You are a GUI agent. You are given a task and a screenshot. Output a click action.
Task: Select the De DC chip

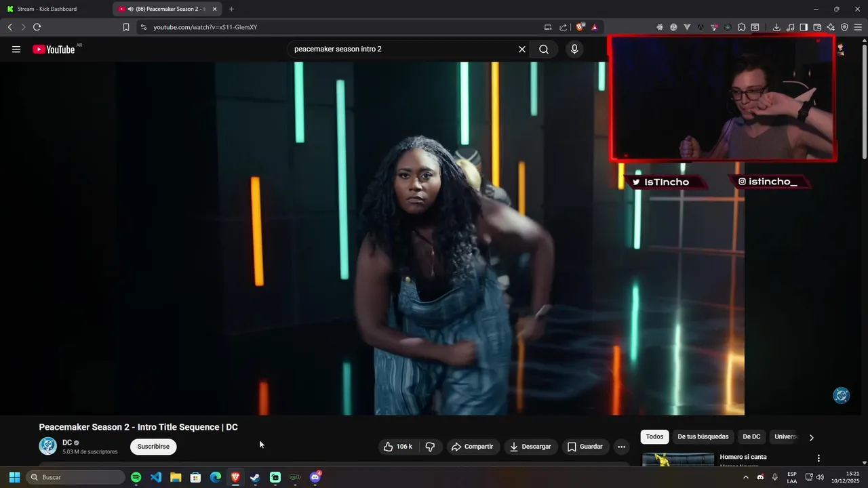(751, 437)
